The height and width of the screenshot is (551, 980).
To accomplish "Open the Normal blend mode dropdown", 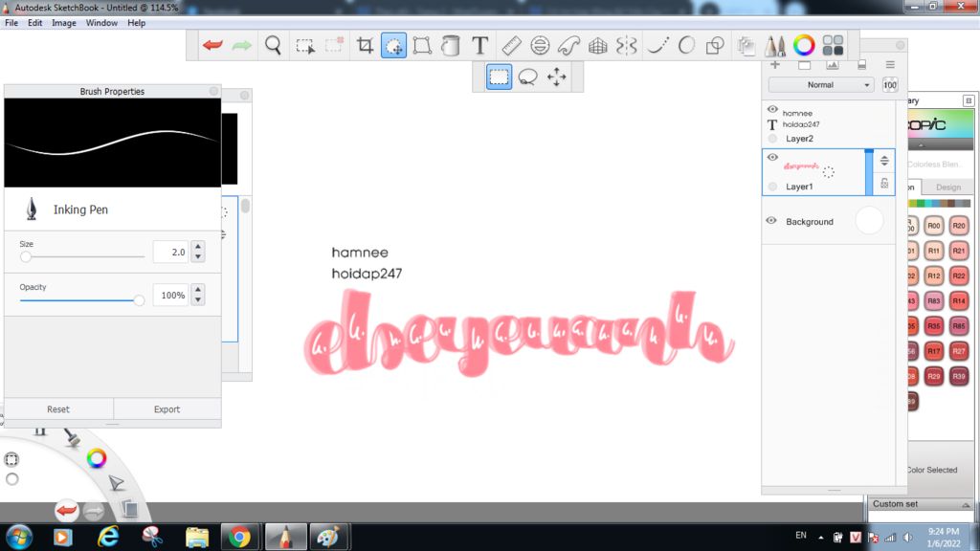I will (820, 84).
